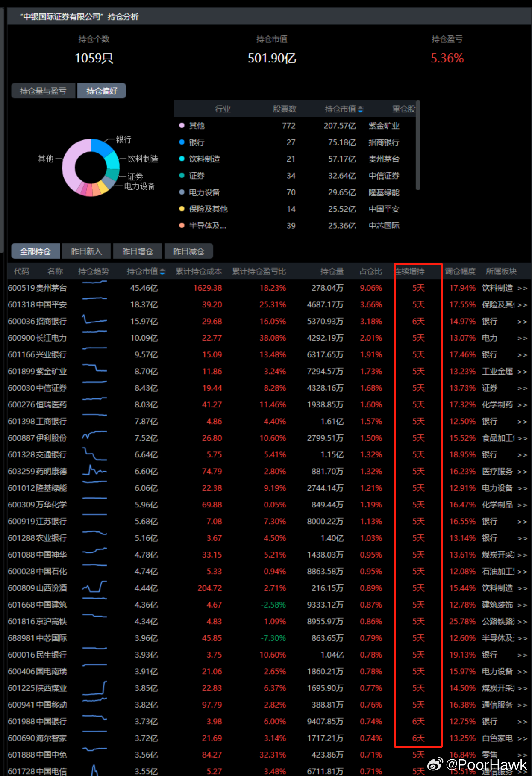532x776 pixels.
Task: Select the 持仓偏好 tab
Action: click(102, 91)
